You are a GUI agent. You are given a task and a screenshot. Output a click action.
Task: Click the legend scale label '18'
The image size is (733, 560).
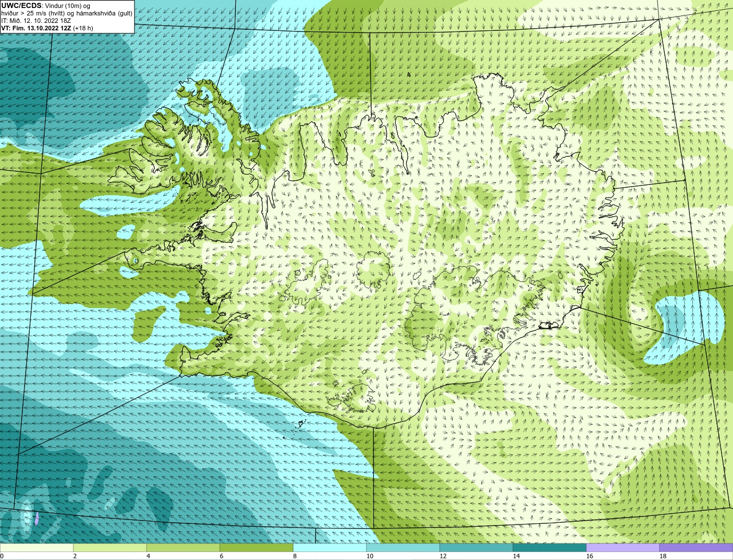[x=663, y=556]
